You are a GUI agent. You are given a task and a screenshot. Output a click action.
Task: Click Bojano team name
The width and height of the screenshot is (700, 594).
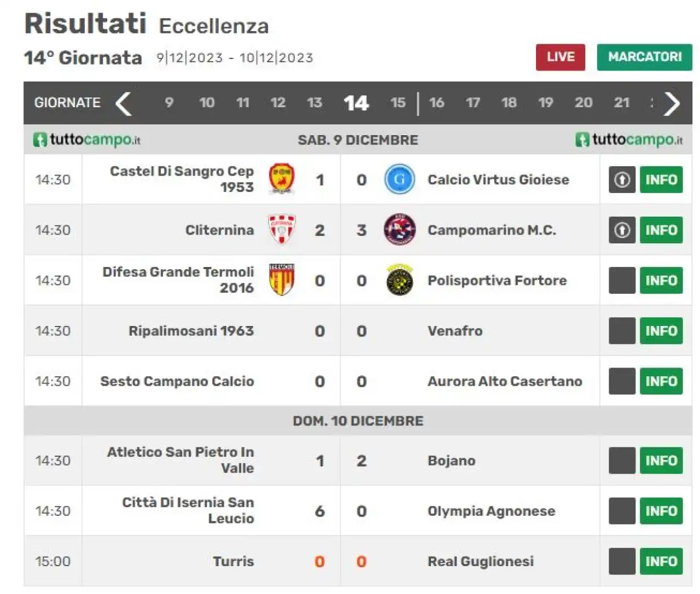pyautogui.click(x=451, y=461)
